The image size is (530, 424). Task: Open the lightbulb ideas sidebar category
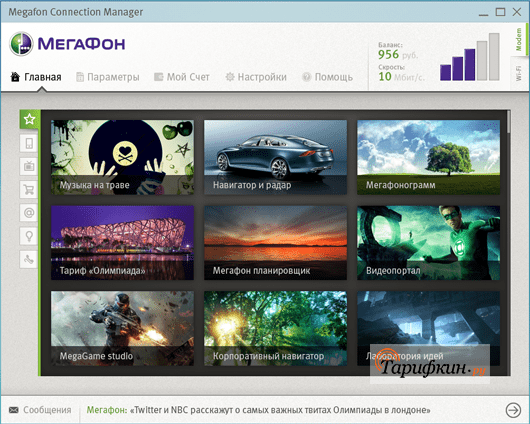pyautogui.click(x=29, y=236)
